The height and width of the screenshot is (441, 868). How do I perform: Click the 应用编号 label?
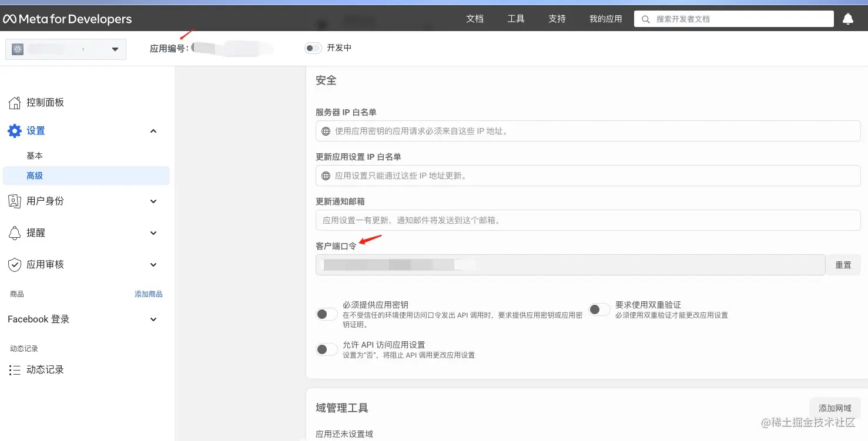click(x=169, y=49)
